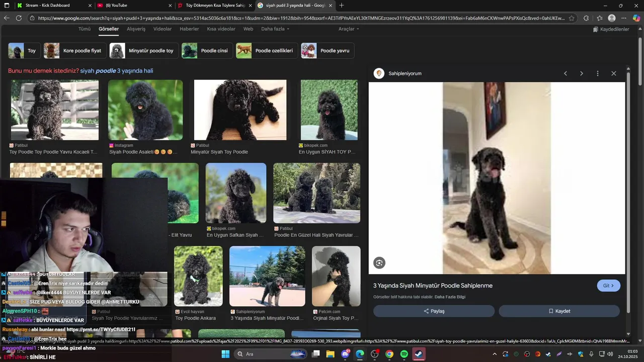Select the Tümü search filter

85,29
